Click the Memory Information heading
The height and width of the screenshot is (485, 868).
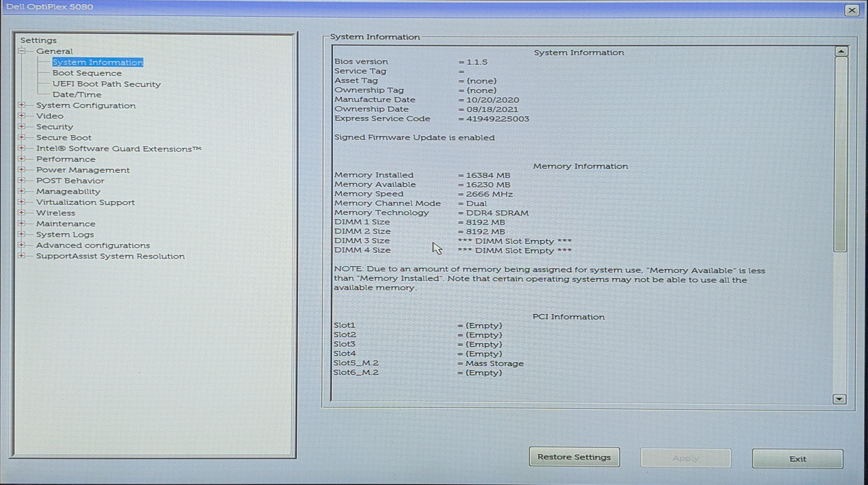(581, 166)
